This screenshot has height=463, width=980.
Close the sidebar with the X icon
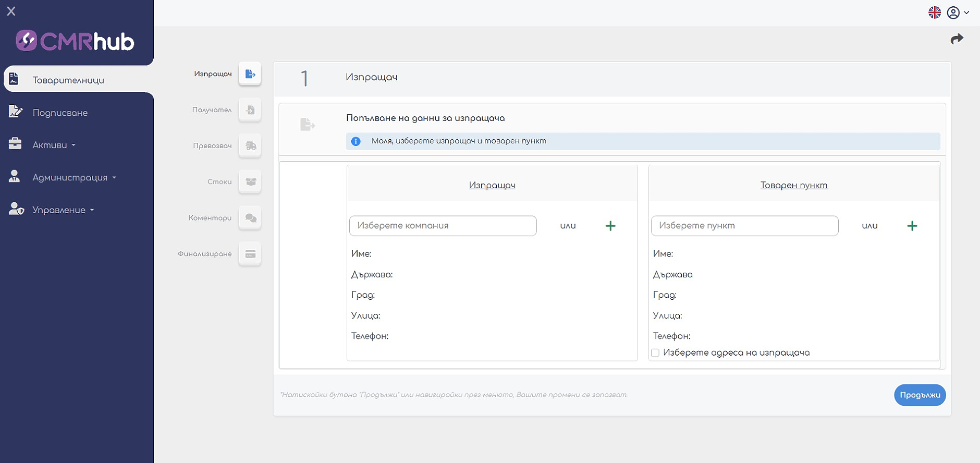(11, 11)
